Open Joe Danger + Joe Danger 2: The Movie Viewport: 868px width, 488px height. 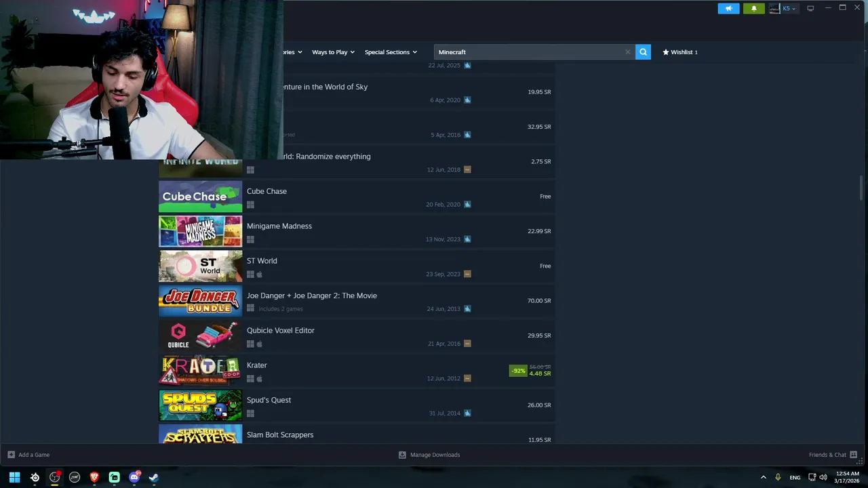[x=357, y=301]
